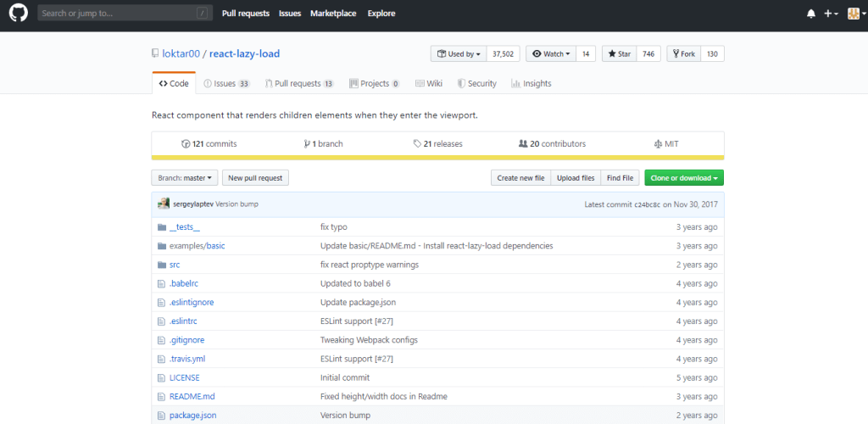Viewport: 868px width, 424px height.
Task: Click the file icon beside .babelrc
Action: tap(162, 283)
